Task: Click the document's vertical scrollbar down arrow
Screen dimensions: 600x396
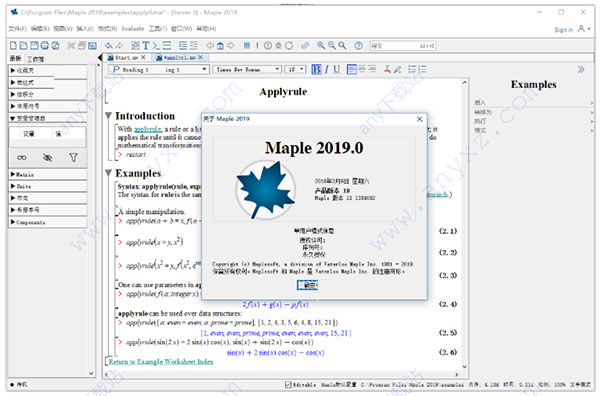Action: (x=464, y=367)
